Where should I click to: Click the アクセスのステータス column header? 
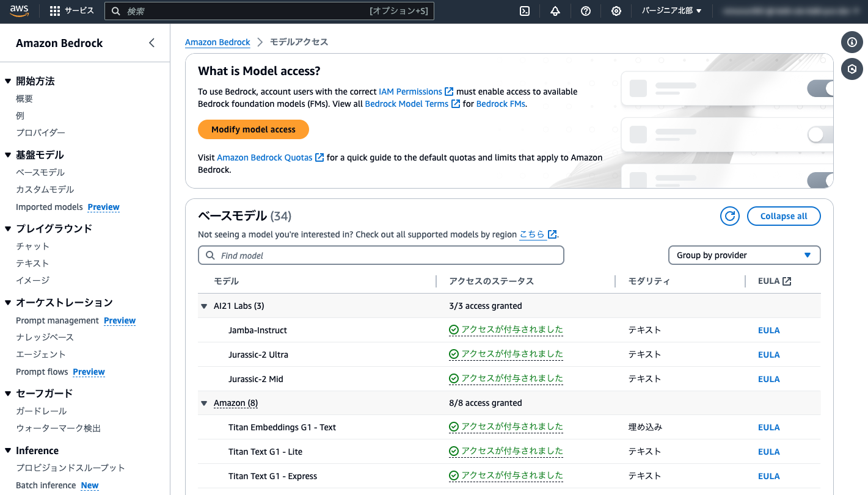(x=492, y=281)
